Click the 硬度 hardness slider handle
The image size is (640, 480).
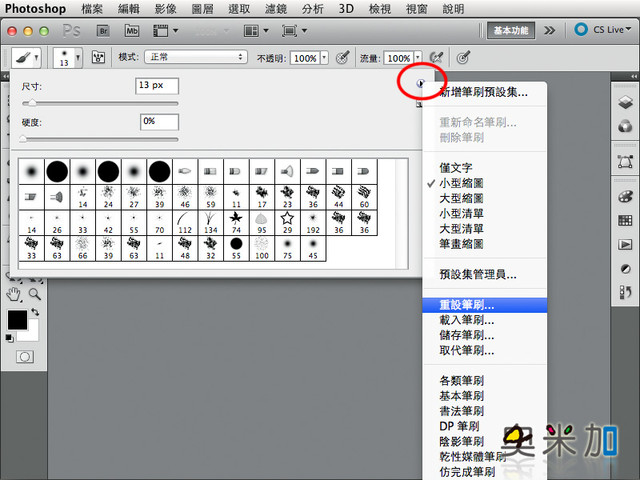23,139
